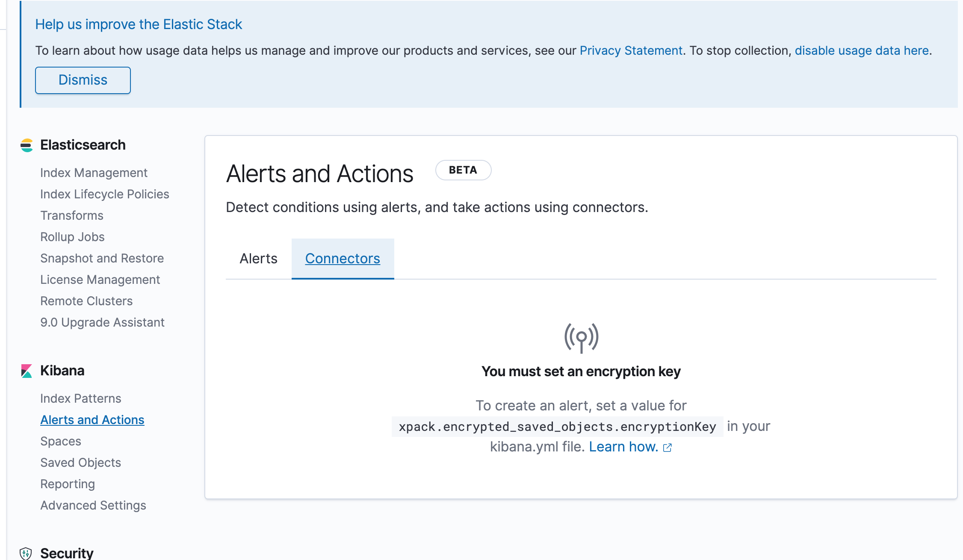This screenshot has height=560, width=963.
Task: Click the external link icon by Learn how
Action: 668,448
